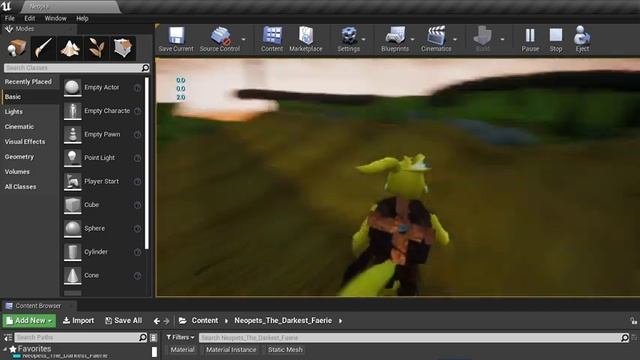Open the Marketplace toolbar icon
640x360 pixels.
(x=306, y=40)
